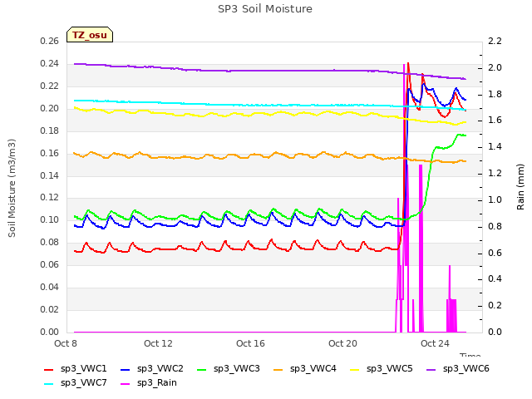Click the Rain (mm) axis title
The height and width of the screenshot is (399, 532).
tap(520, 187)
